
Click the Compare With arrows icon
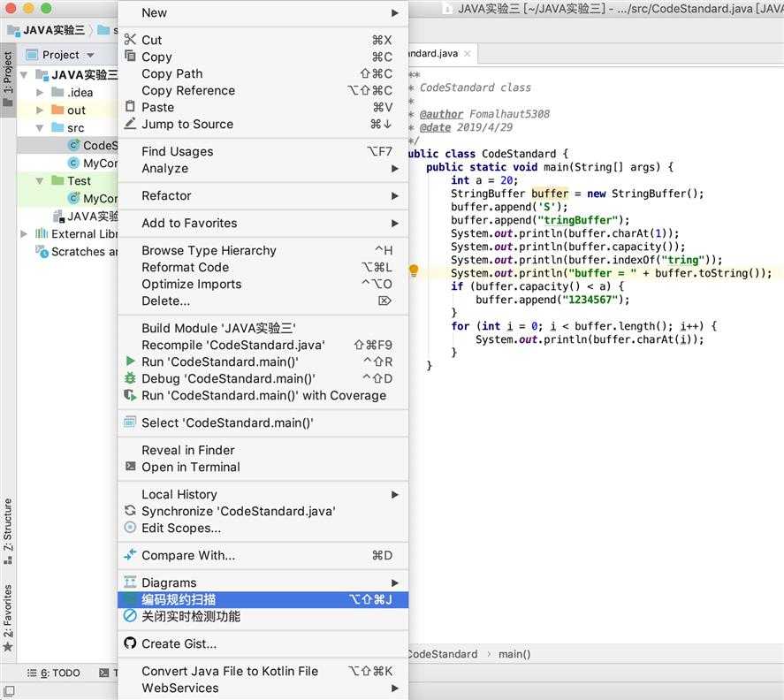(x=130, y=554)
